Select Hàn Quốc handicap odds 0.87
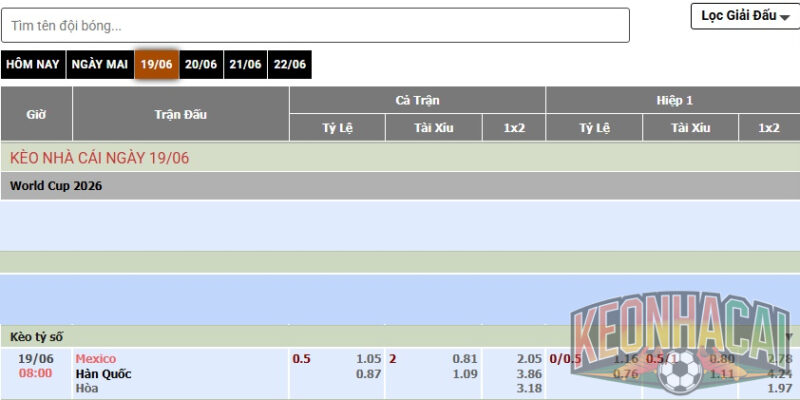 [369, 374]
